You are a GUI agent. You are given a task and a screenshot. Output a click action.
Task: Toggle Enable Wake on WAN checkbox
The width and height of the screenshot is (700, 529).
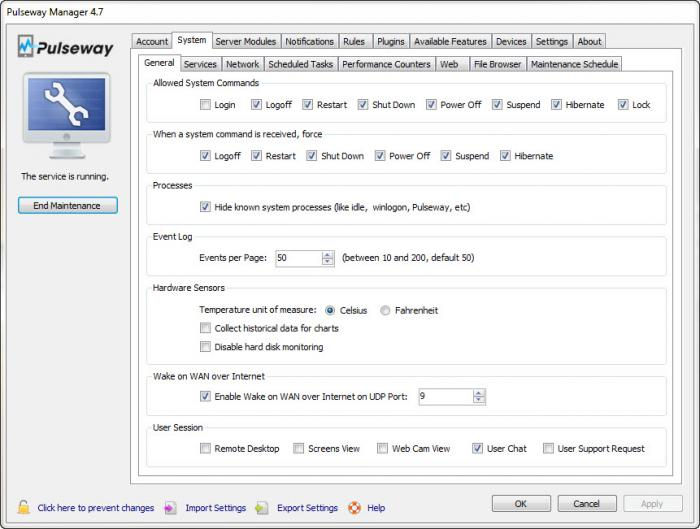tap(205, 396)
